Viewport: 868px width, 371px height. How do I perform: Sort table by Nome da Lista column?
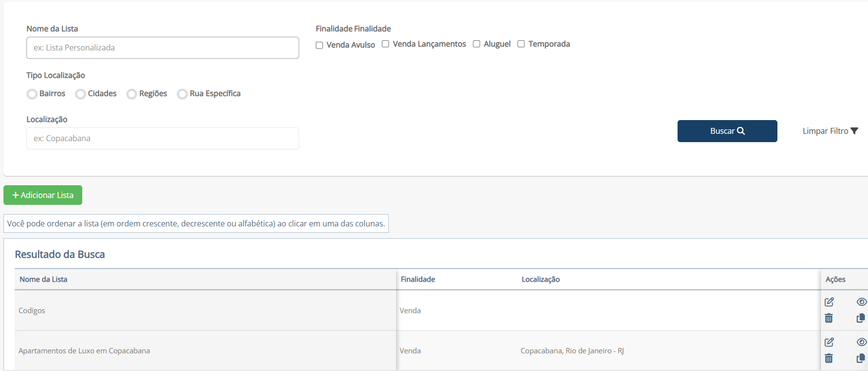pyautogui.click(x=44, y=279)
